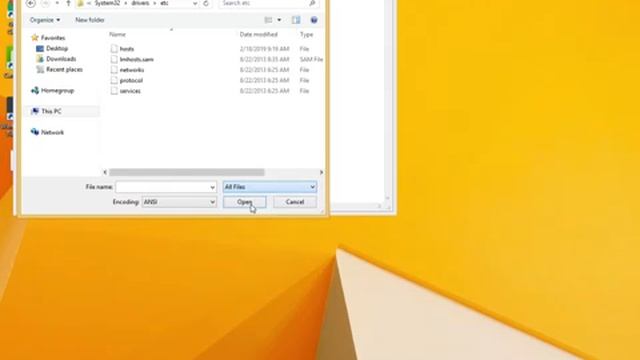
Task: Select the file named networks
Action: (x=132, y=70)
